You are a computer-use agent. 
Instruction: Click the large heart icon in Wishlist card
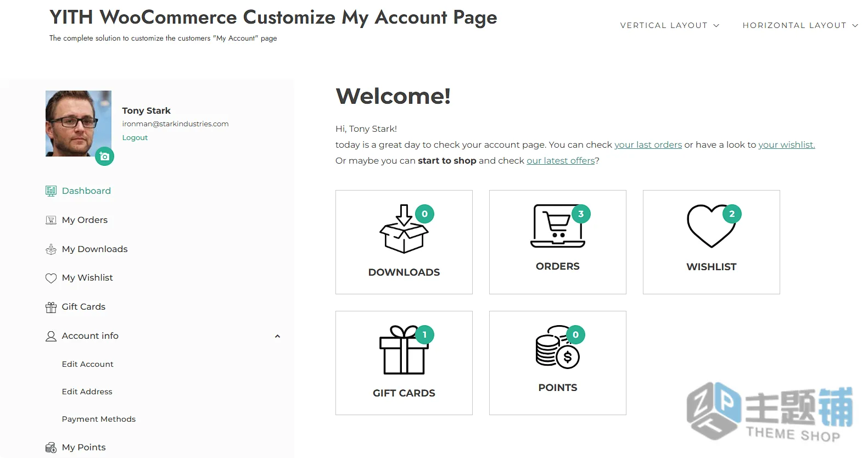point(711,226)
